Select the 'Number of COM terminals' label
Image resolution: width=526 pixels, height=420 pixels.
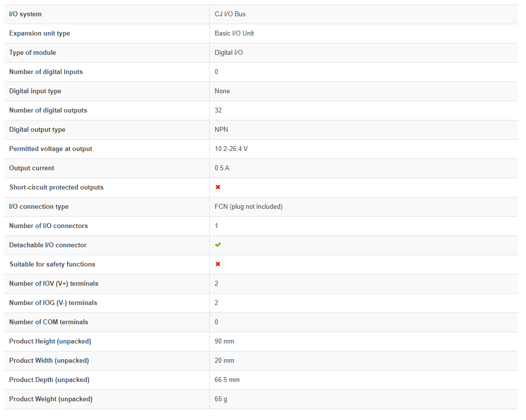[49, 322]
